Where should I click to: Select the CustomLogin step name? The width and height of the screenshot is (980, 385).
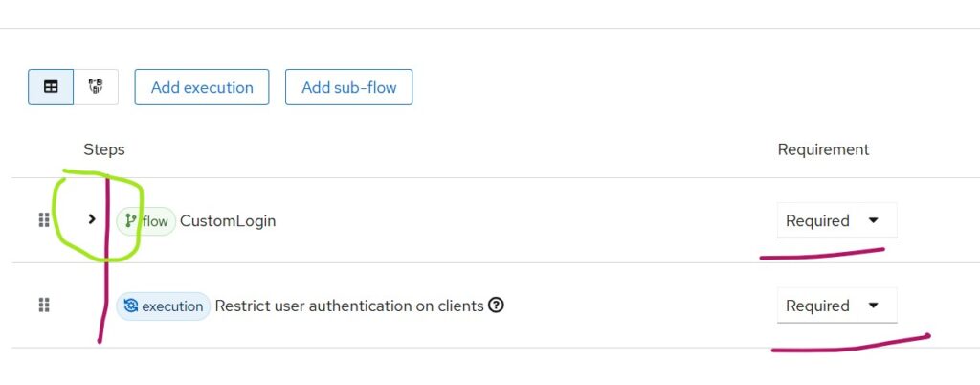point(228,221)
